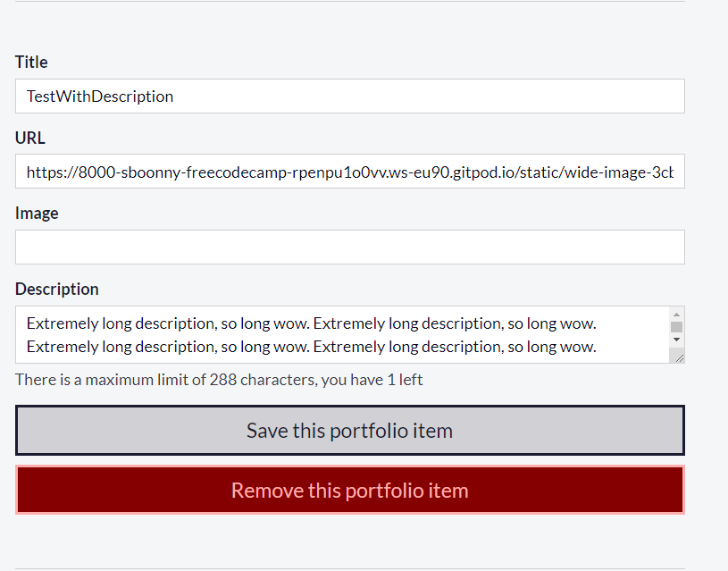Click the description textarea scroll-up arrow
The image size is (728, 571).
[676, 314]
